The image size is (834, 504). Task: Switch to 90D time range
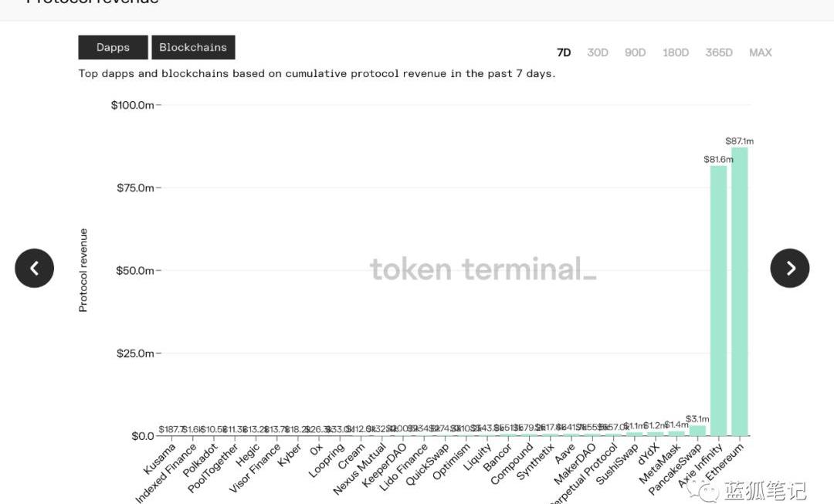point(635,52)
